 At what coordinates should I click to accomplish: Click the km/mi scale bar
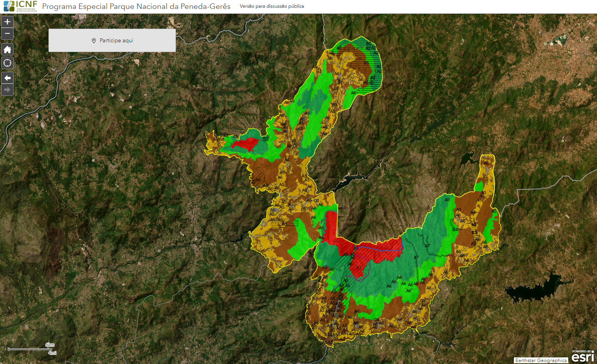point(32,349)
